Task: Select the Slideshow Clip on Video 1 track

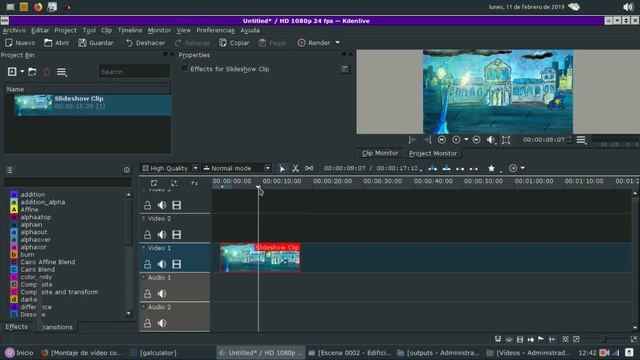Action: point(260,258)
